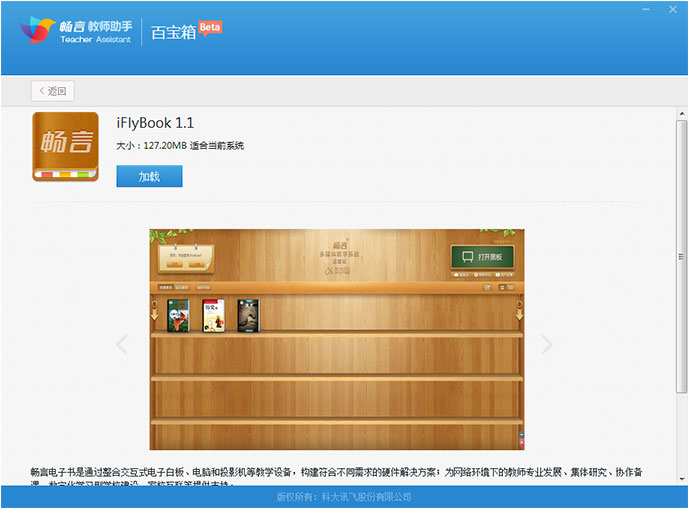This screenshot has width=689, height=509.
Task: Click the Beta badge
Action: [x=210, y=28]
